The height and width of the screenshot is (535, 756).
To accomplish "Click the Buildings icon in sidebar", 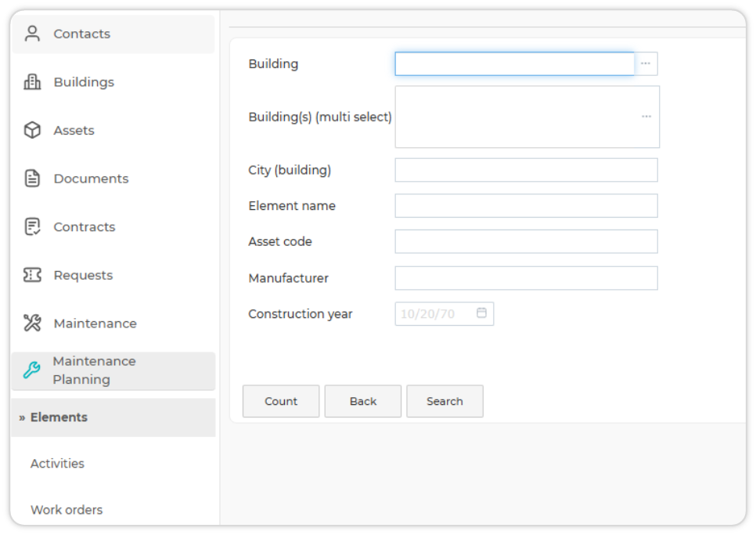I will (32, 82).
